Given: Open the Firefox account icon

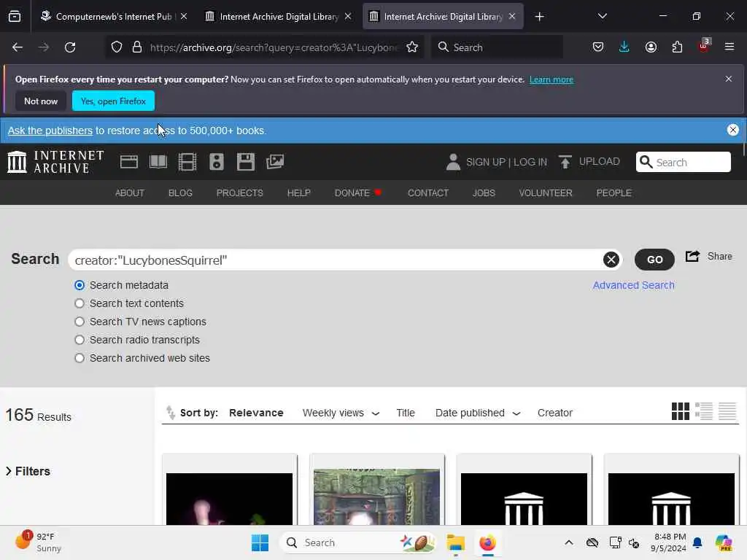Looking at the screenshot, I should (x=651, y=47).
